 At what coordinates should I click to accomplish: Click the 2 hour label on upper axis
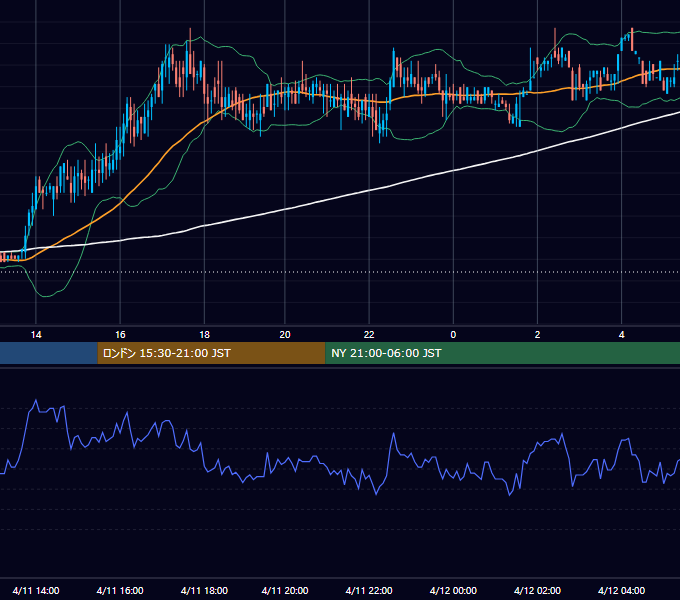(x=537, y=335)
